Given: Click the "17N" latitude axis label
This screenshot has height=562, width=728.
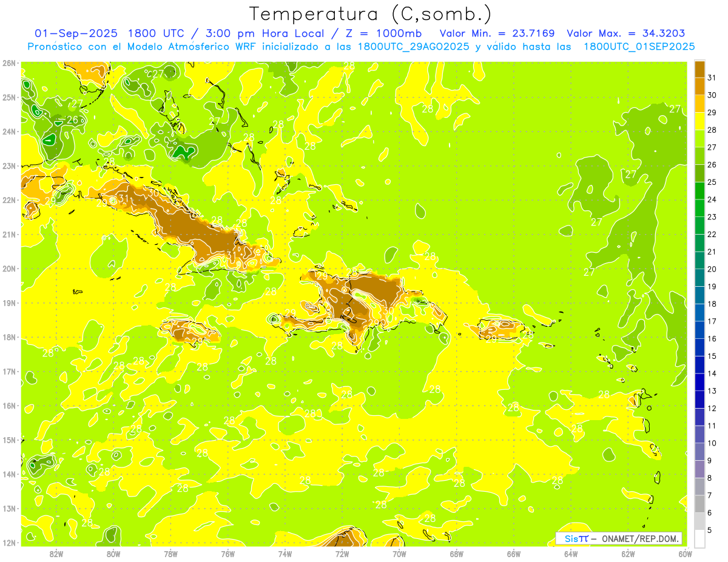Looking at the screenshot, I should pos(9,372).
